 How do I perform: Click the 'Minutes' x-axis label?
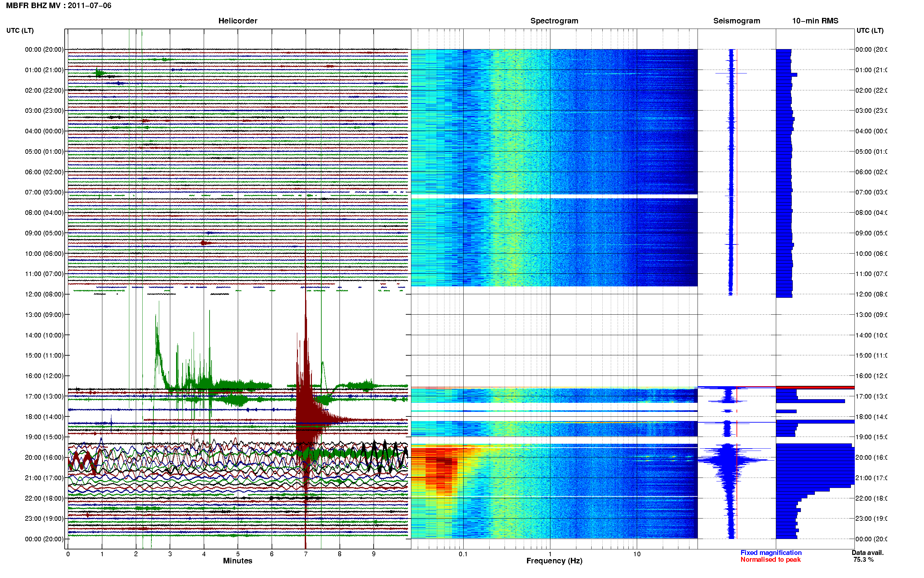tap(237, 561)
